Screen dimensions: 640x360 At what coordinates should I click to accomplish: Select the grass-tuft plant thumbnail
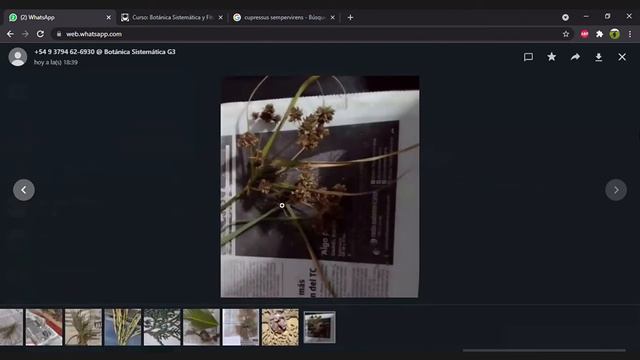click(x=83, y=327)
